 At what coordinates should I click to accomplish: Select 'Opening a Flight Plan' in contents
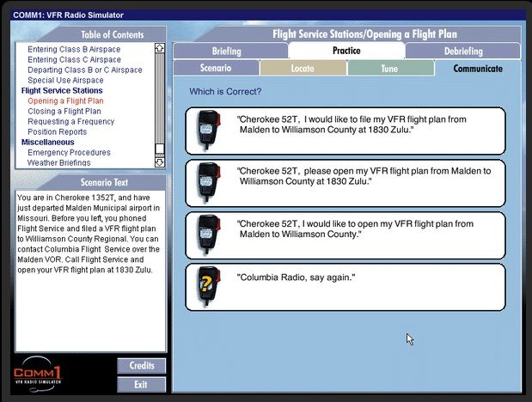click(65, 100)
